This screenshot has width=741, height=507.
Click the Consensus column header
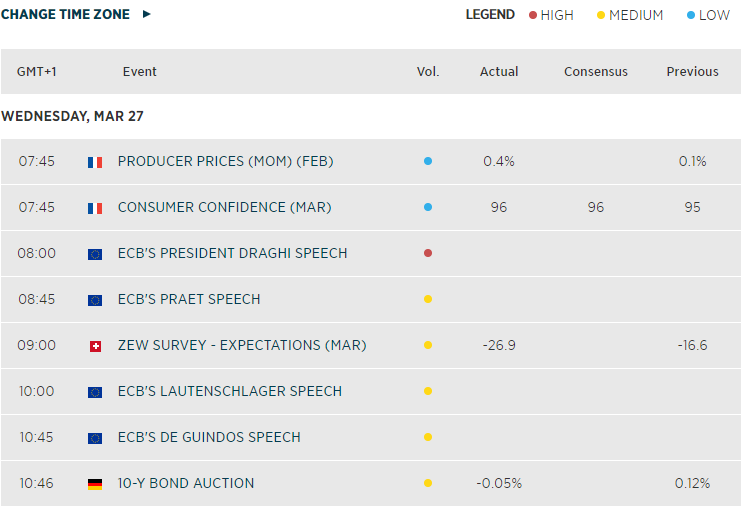click(596, 72)
